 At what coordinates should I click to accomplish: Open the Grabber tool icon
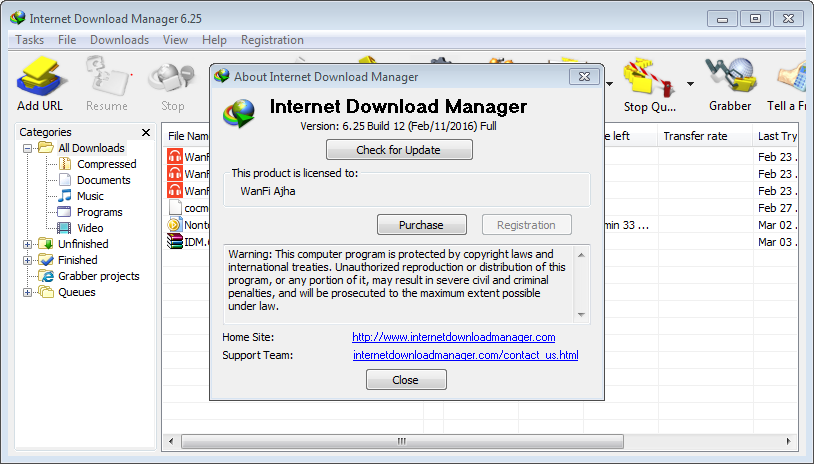730,77
